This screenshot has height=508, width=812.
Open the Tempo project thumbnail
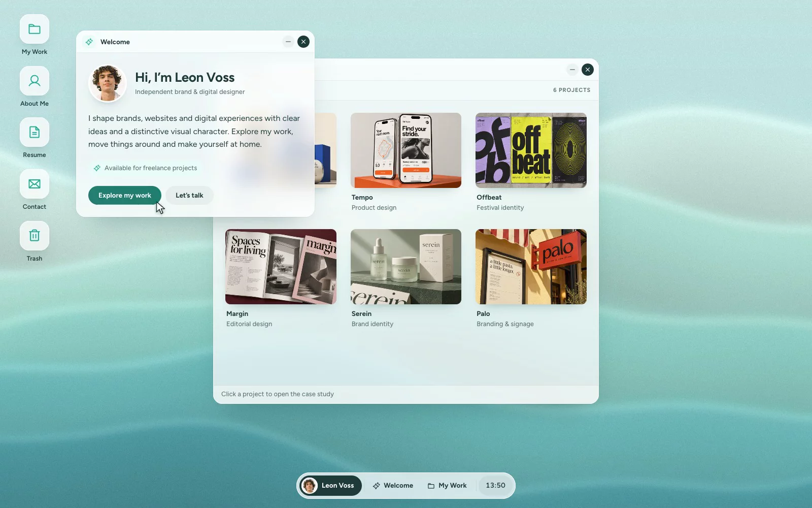coord(406,150)
